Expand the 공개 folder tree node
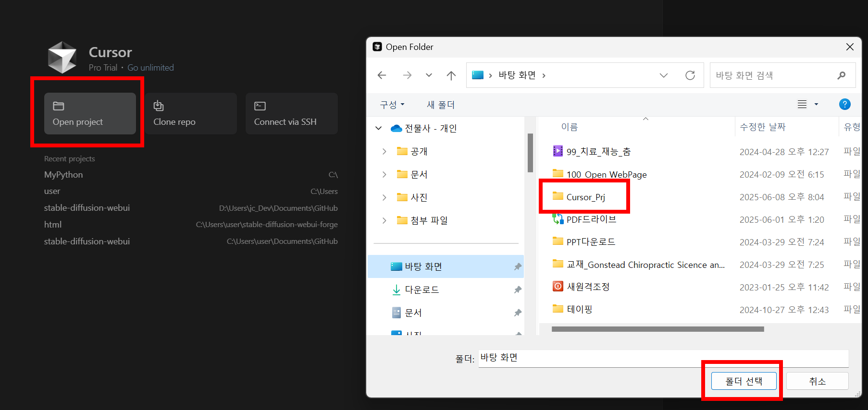The height and width of the screenshot is (410, 868). (x=384, y=151)
